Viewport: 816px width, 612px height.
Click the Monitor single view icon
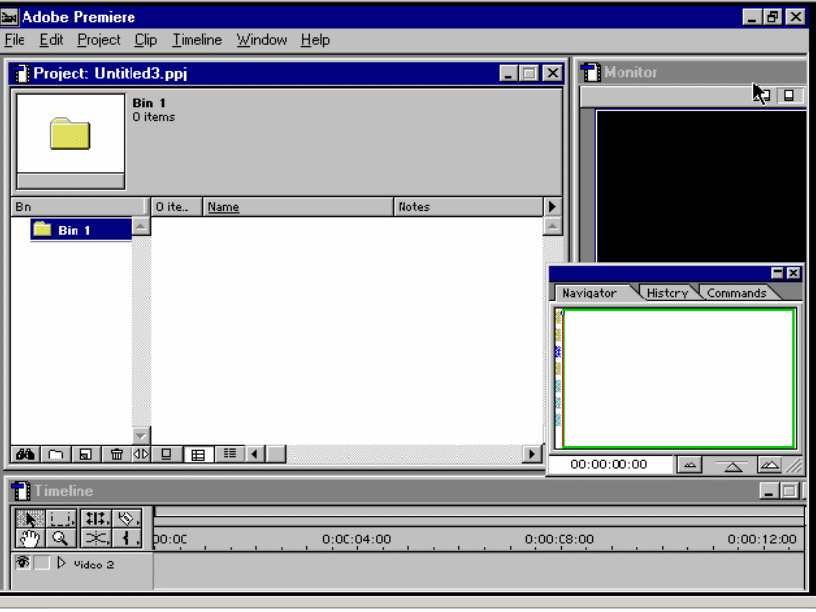click(789, 95)
